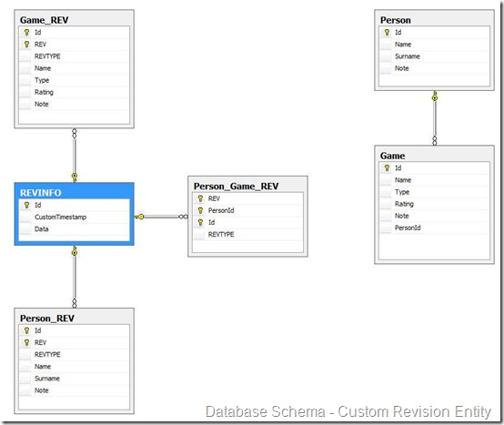Select Type column in Game_REV
504x425 pixels.
pos(75,80)
